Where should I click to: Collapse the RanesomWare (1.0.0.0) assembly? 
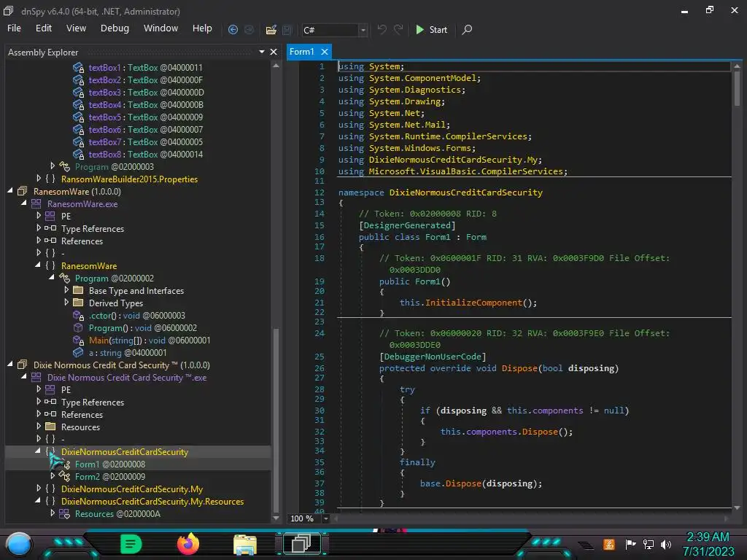coord(10,190)
